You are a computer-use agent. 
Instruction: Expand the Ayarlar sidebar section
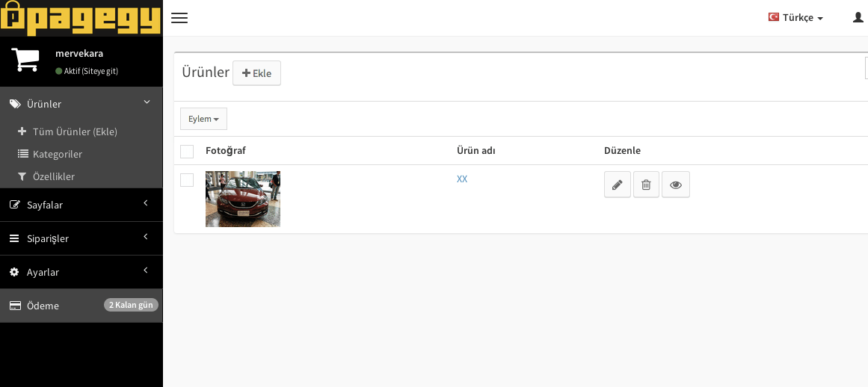point(81,272)
